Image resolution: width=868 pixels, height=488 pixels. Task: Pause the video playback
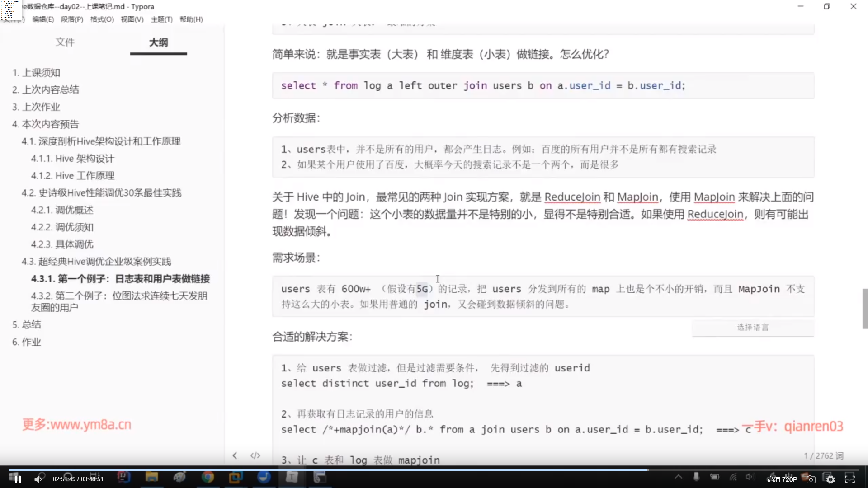[18, 479]
